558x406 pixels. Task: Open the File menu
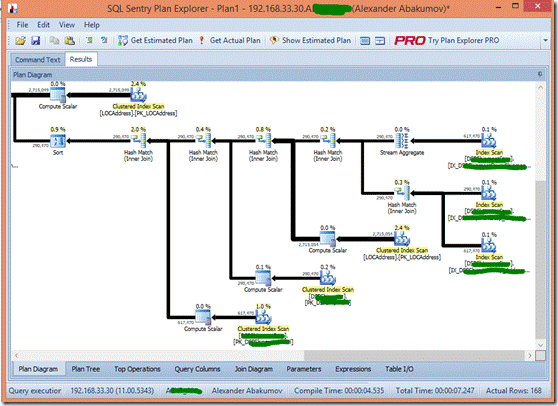click(22, 25)
